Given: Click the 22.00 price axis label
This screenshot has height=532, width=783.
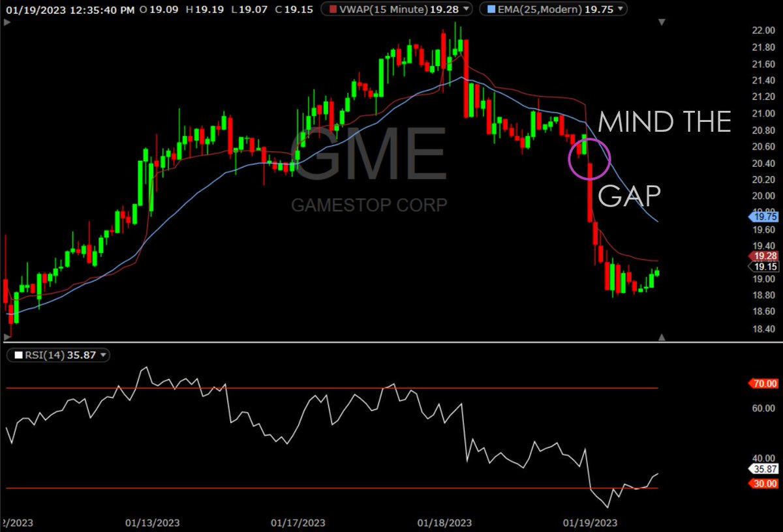Looking at the screenshot, I should coord(763,31).
